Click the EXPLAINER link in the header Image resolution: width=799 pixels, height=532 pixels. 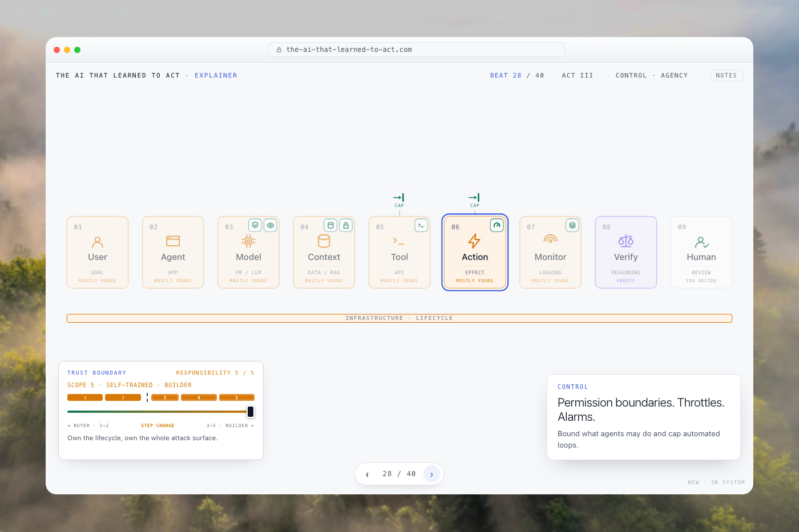(216, 75)
